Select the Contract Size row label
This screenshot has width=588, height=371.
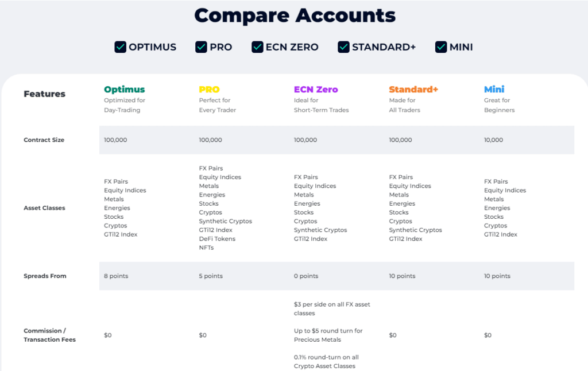pos(44,140)
